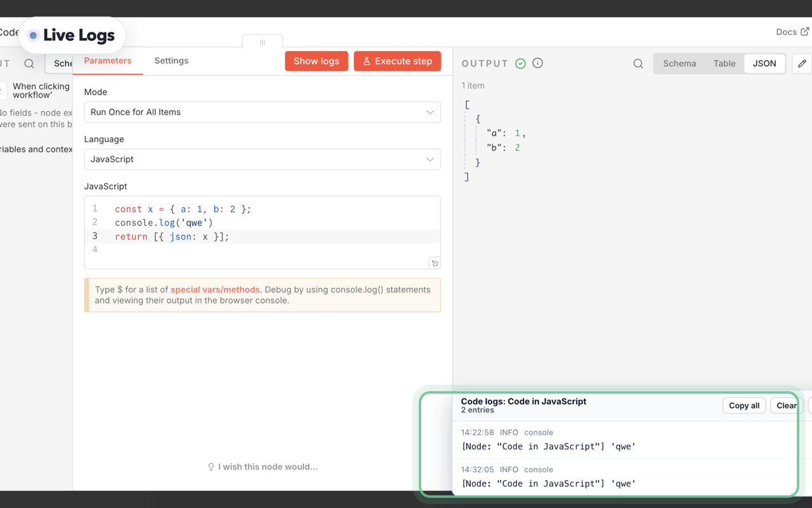Click the search icon in the Output panel
812x508 pixels.
[638, 63]
